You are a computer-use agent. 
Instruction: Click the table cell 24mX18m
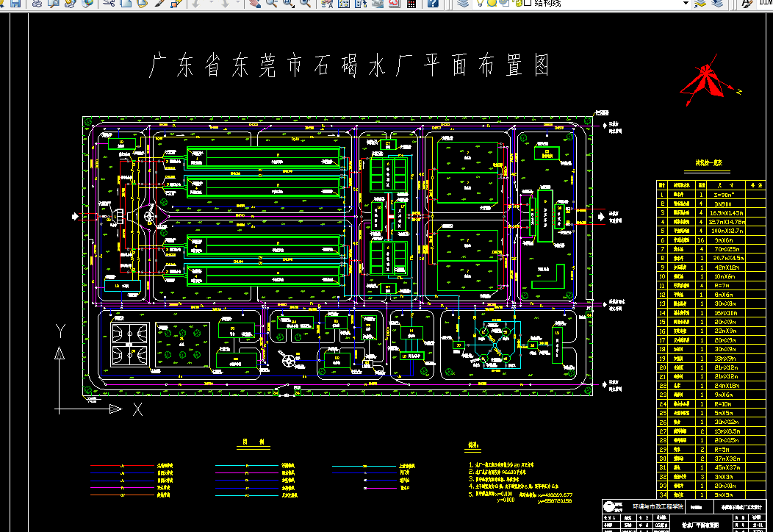(727, 386)
